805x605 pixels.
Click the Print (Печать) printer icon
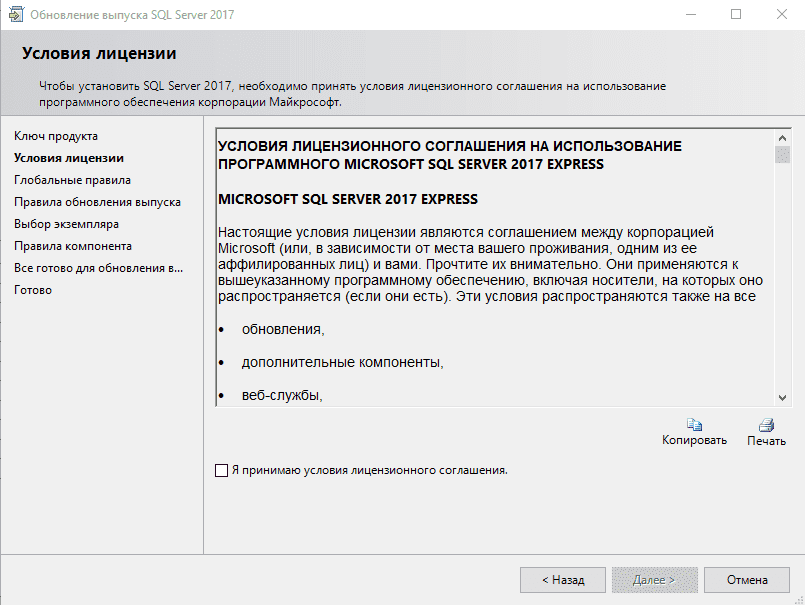tap(766, 424)
